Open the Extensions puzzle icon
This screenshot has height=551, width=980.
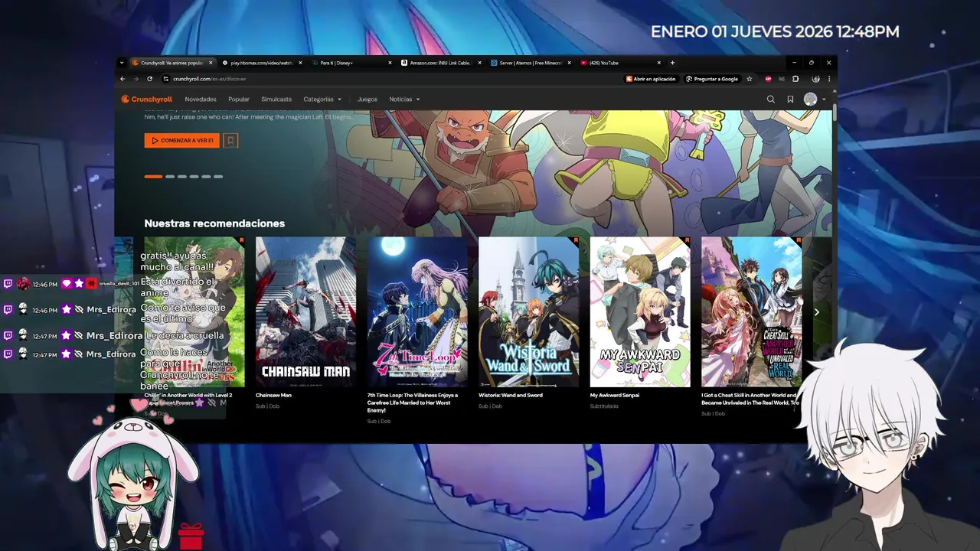tap(795, 79)
